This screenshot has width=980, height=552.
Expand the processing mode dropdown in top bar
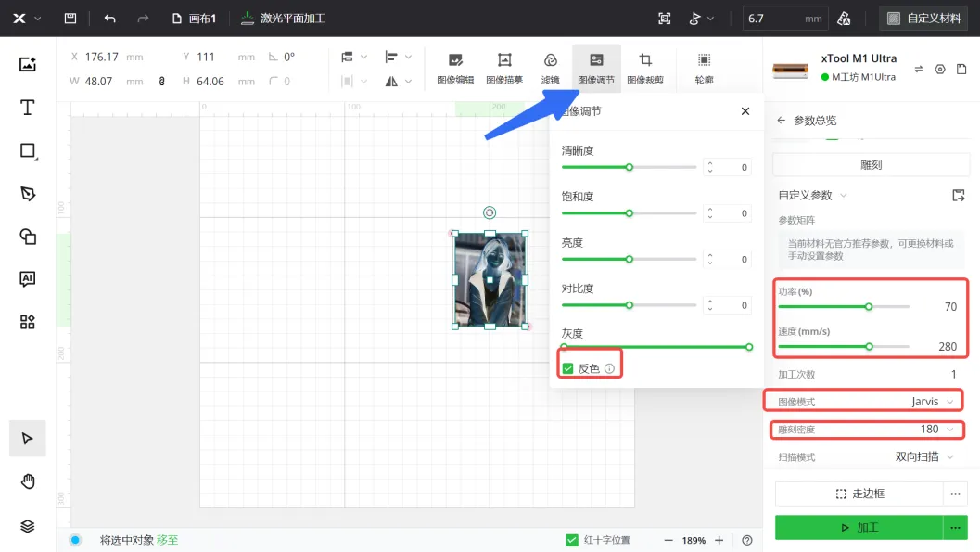pyautogui.click(x=710, y=19)
